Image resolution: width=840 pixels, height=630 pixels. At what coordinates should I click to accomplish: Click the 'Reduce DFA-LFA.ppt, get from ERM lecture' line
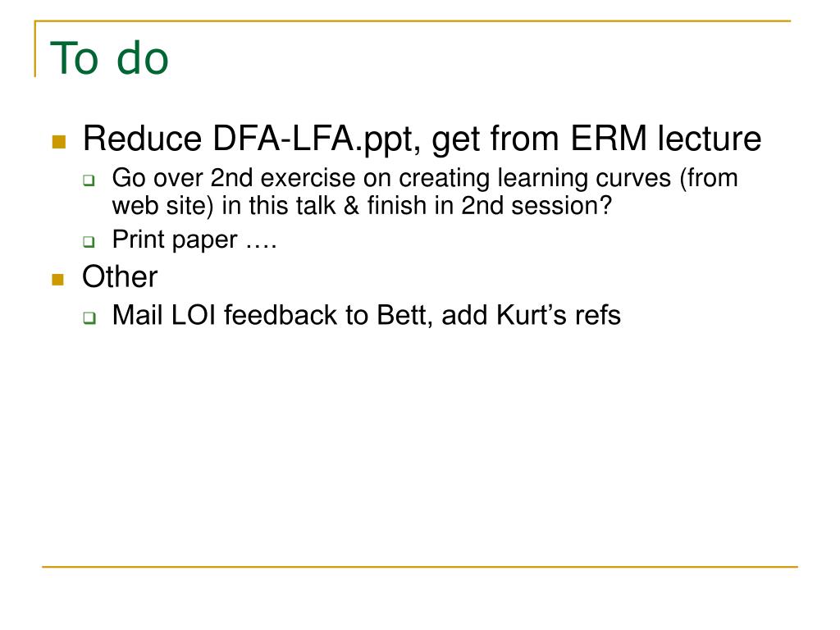pos(422,139)
